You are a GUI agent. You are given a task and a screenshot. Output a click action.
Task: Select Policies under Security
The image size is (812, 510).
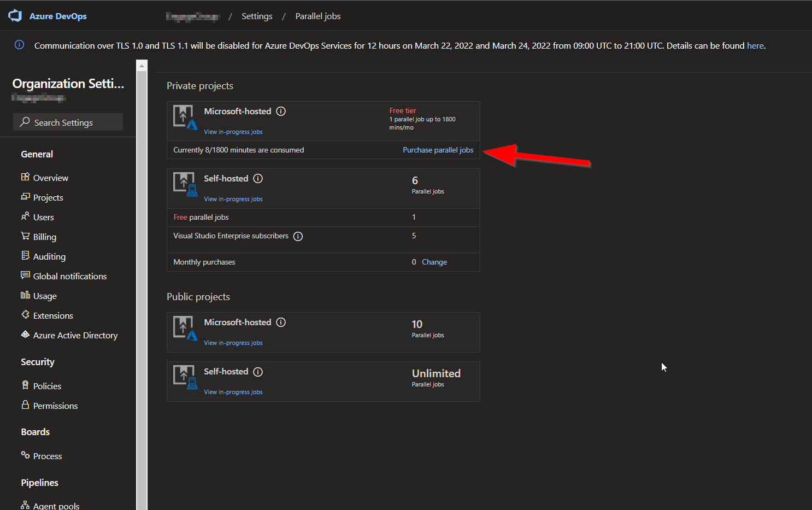[x=47, y=386]
